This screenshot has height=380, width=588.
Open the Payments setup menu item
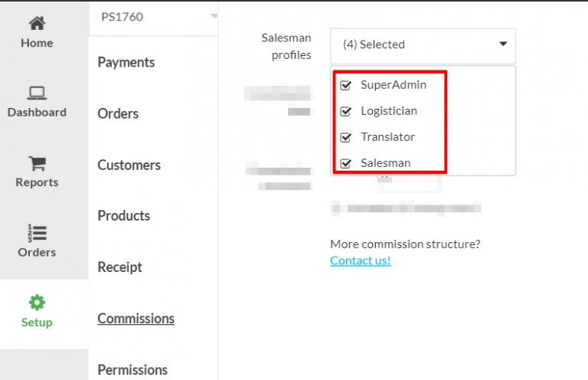coord(126,62)
